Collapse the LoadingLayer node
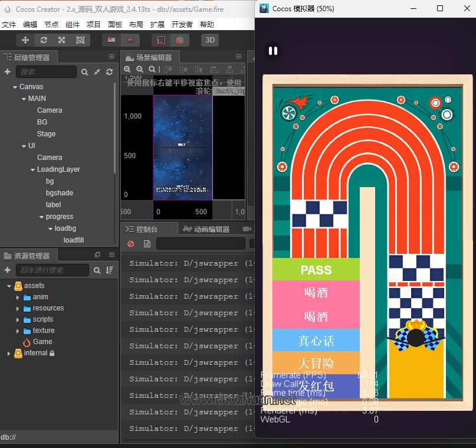 (x=32, y=169)
